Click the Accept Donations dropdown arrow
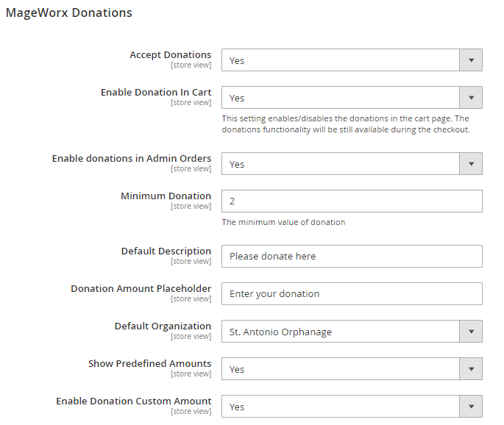 471,60
